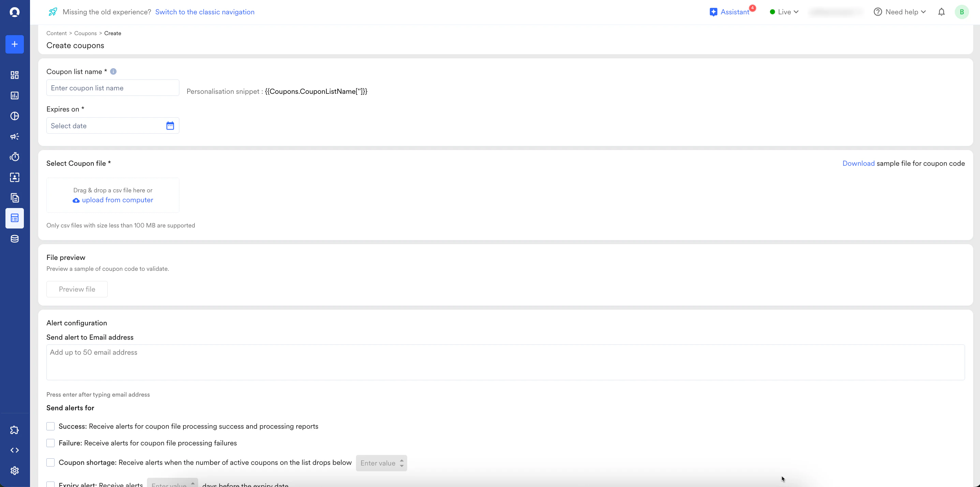
Task: Click Download sample file link
Action: [x=858, y=163]
